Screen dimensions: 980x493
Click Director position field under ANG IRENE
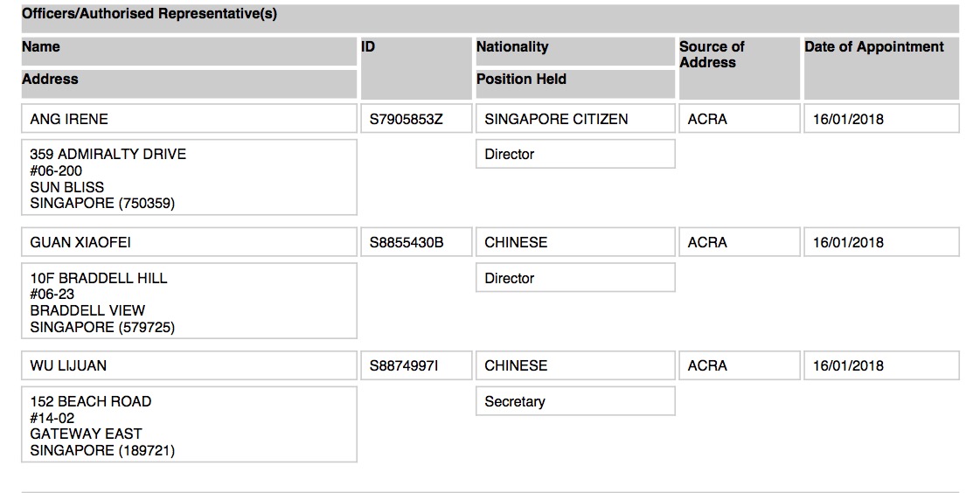click(575, 154)
